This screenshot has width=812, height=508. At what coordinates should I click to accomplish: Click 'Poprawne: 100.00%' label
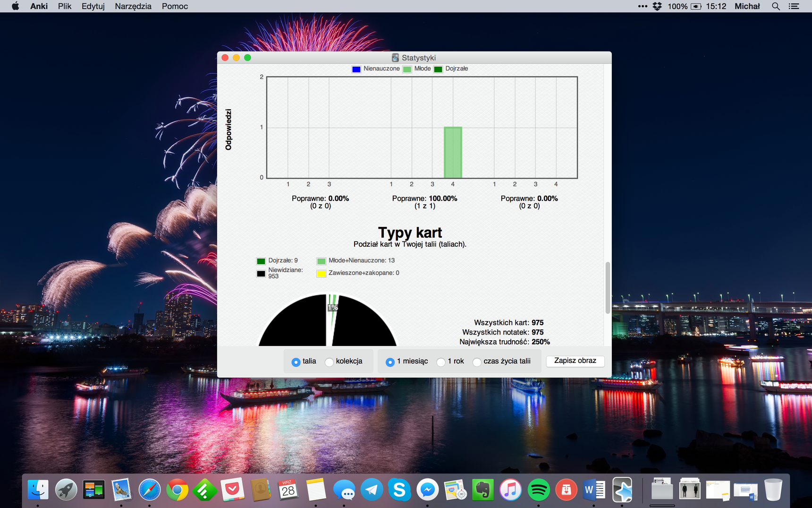[424, 198]
